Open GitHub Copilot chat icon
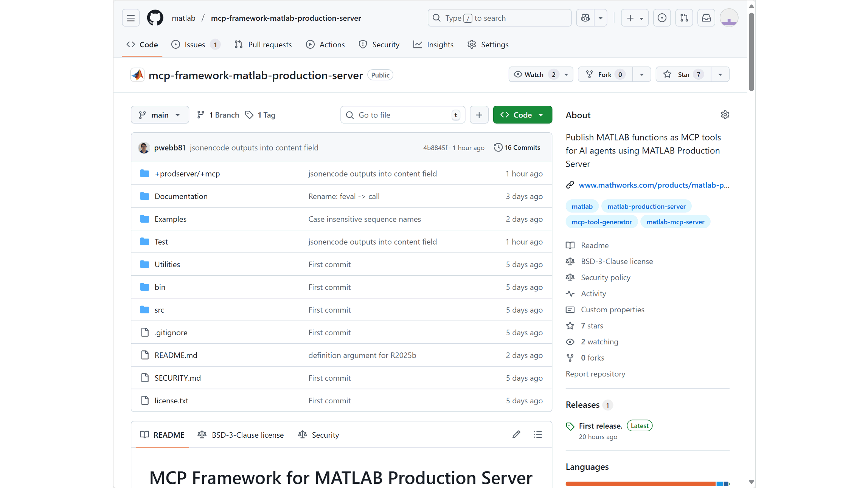868x488 pixels. (585, 18)
